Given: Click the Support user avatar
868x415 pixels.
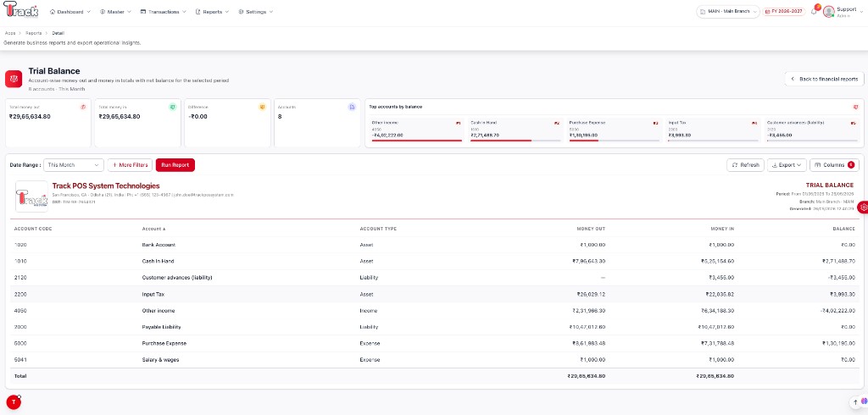Looking at the screenshot, I should [x=829, y=12].
